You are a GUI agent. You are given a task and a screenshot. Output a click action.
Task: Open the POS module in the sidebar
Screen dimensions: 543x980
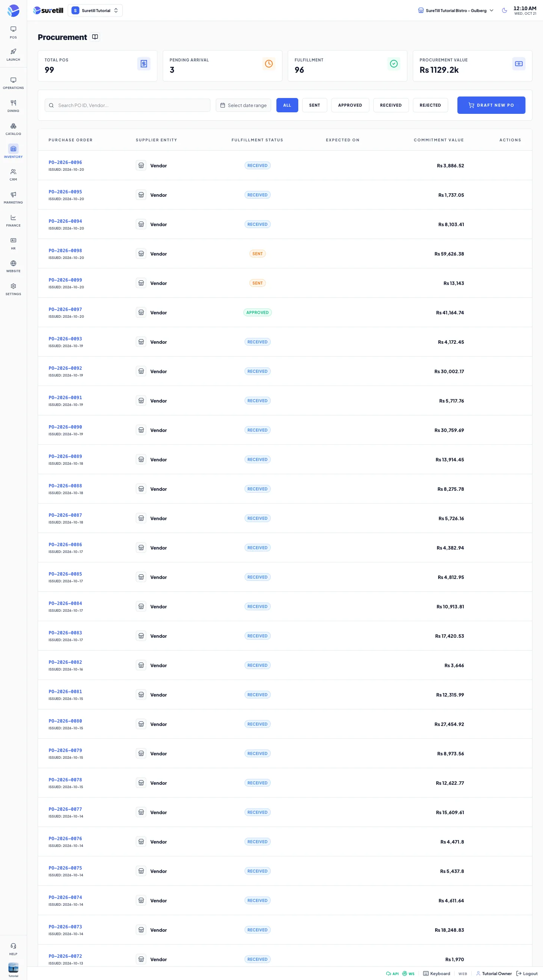pos(13,32)
